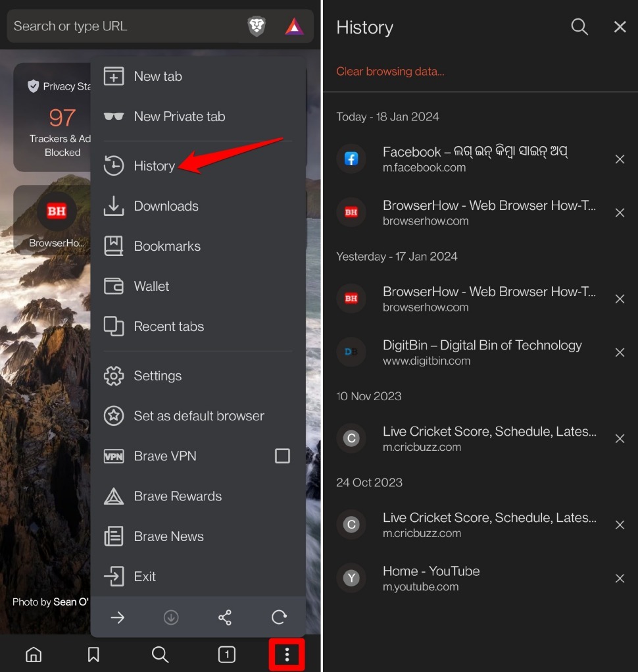Open Brave Rewards from the menu

click(x=198, y=496)
